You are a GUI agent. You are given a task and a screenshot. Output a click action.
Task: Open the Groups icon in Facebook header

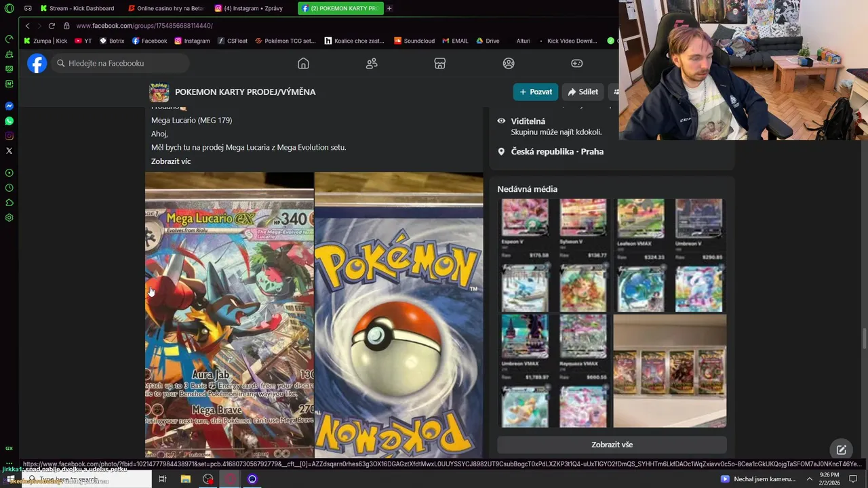pyautogui.click(x=509, y=63)
